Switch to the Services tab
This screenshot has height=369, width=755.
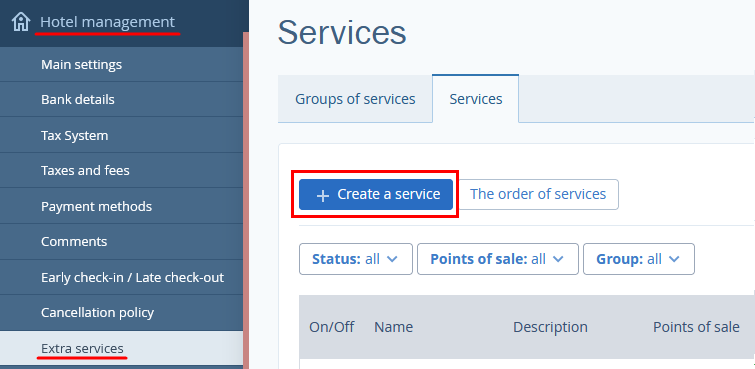click(x=476, y=99)
